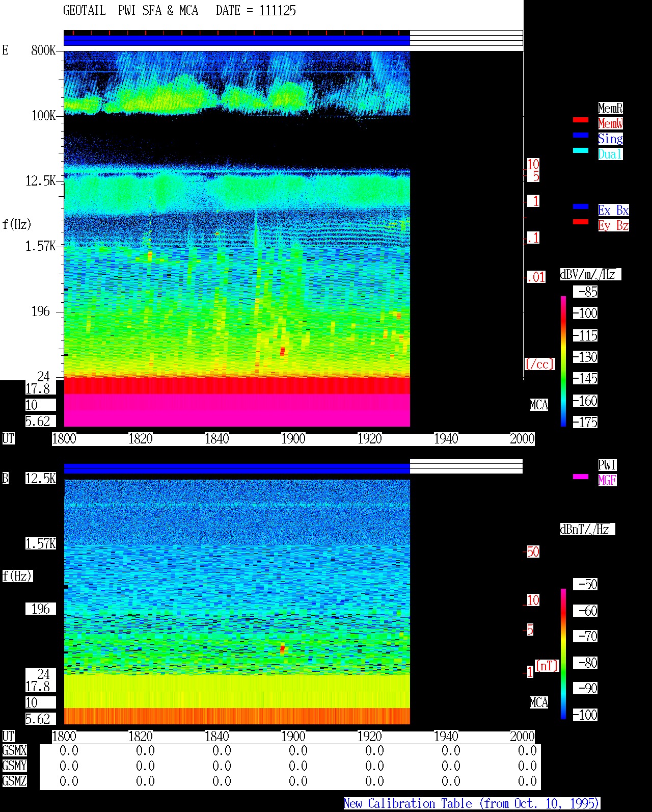Click the 1840 UT label under E panel
This screenshot has height=812, width=652.
217,439
